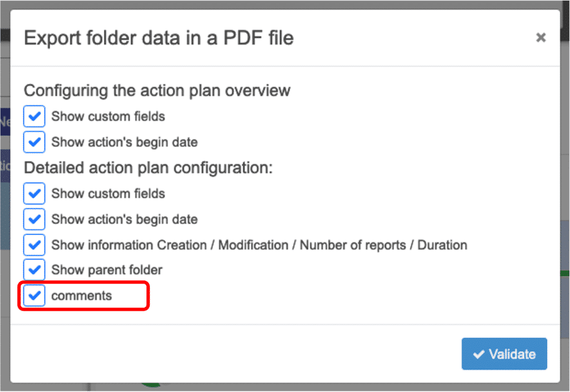
Task: Toggle overview Show action's begin date checkbox
Action: click(x=35, y=142)
